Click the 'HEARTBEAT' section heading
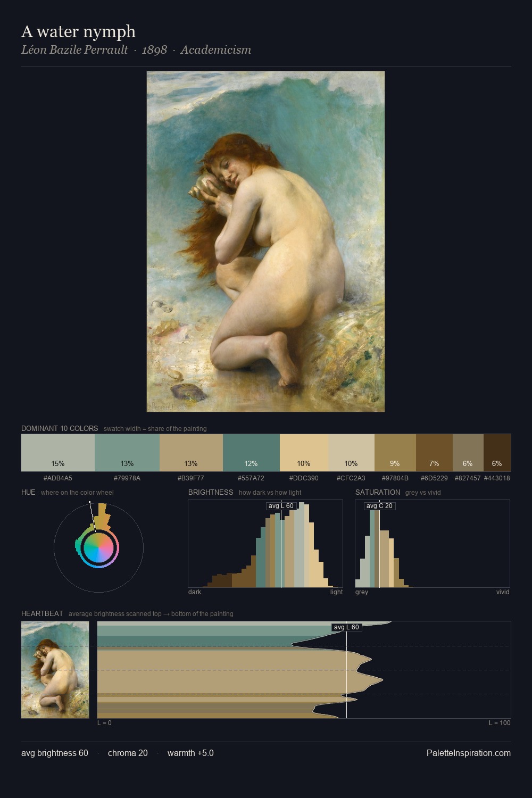Screen dimensions: 532x798 coord(42,613)
